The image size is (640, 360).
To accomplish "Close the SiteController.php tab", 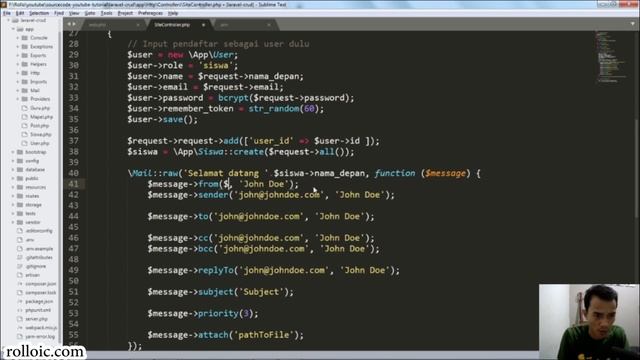I will point(203,25).
